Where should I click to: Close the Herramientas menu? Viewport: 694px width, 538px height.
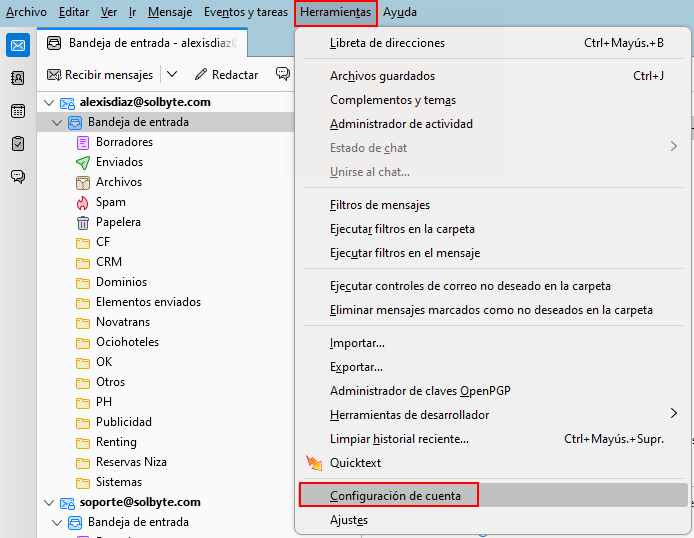(335, 13)
